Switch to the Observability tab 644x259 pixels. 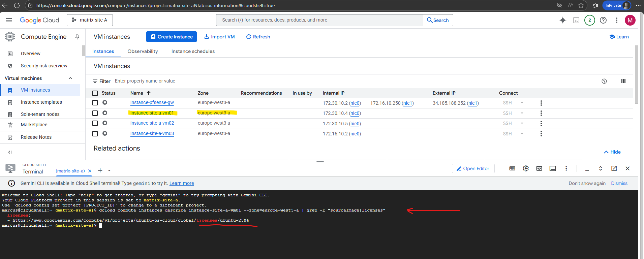tap(143, 51)
